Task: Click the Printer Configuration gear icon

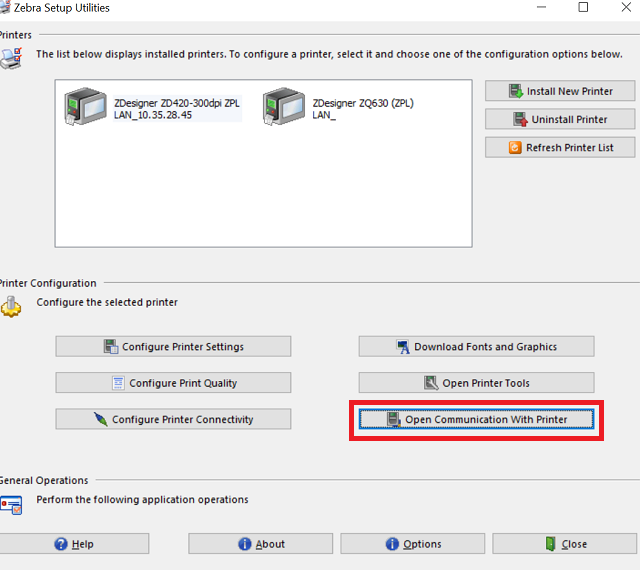Action: tap(10, 306)
